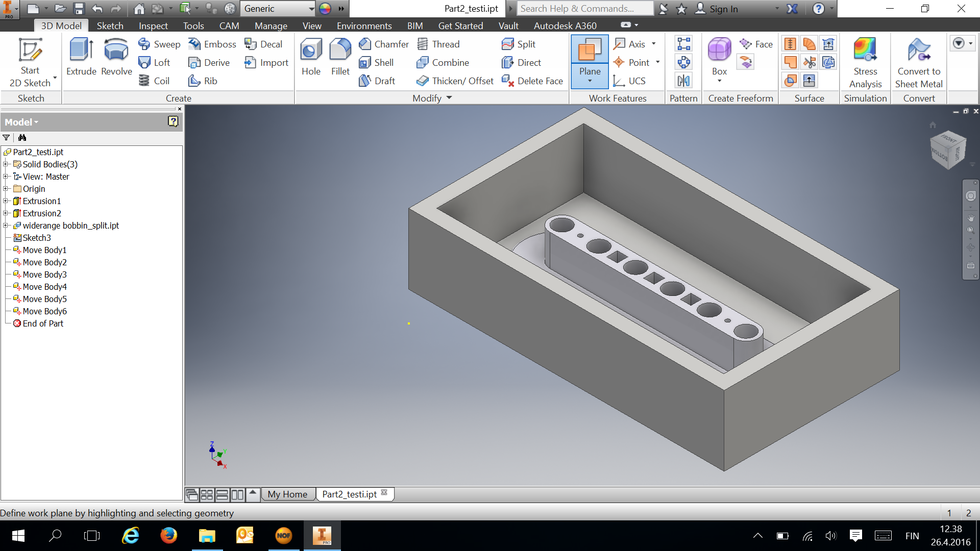The width and height of the screenshot is (980, 551).
Task: Select End of Part marker
Action: (43, 323)
